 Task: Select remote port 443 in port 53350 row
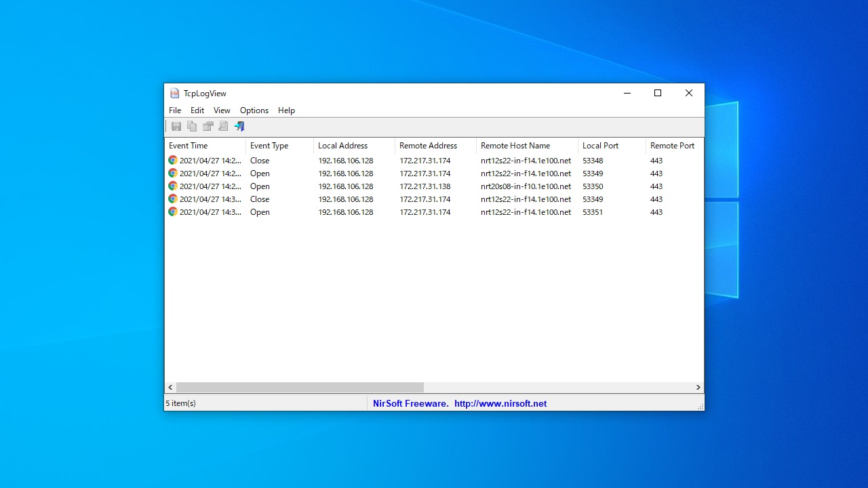pos(656,186)
